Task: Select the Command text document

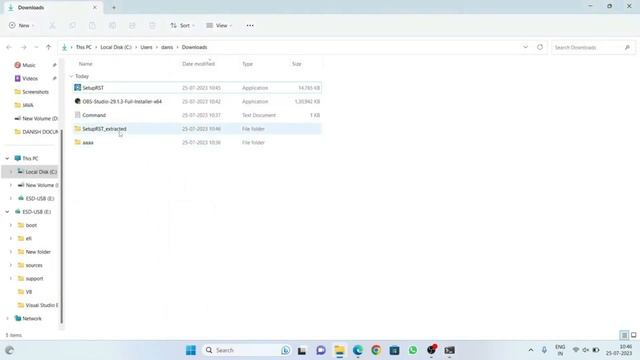Action: [197, 115]
